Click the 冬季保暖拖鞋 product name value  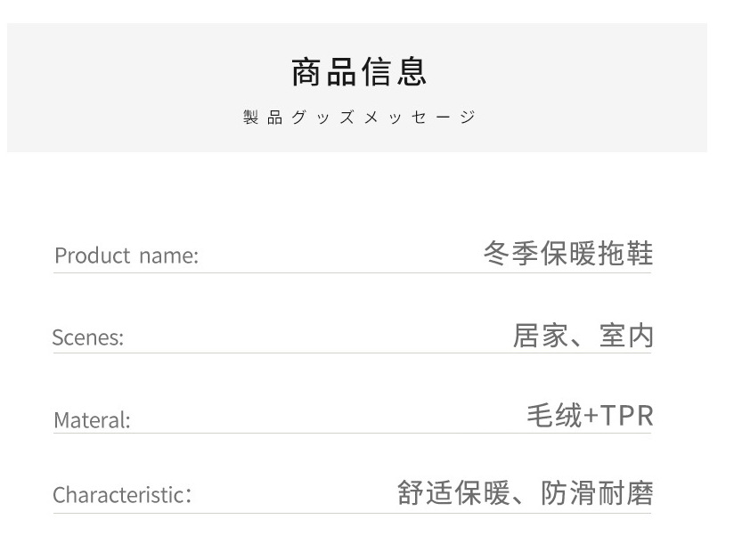point(568,254)
